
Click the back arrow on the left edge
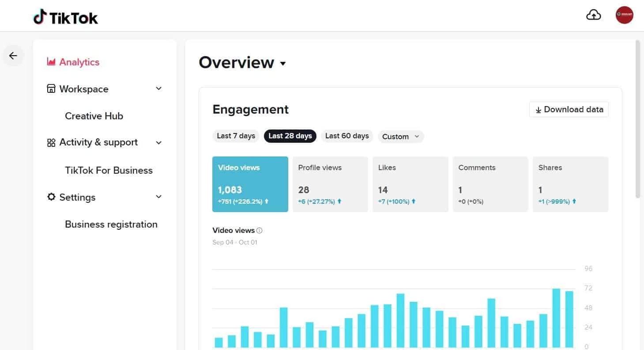click(x=13, y=56)
